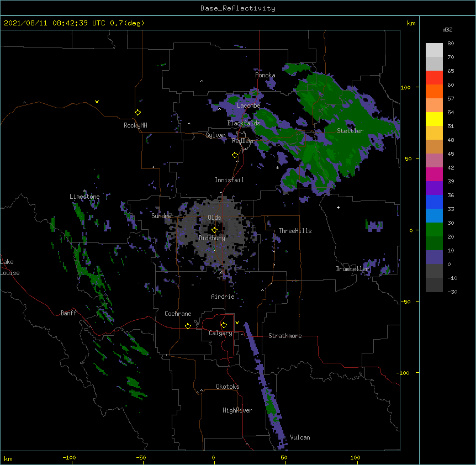476x465 pixels.
Task: Click the pink 42–45 dBZ legend swatch
Action: pyautogui.click(x=434, y=161)
